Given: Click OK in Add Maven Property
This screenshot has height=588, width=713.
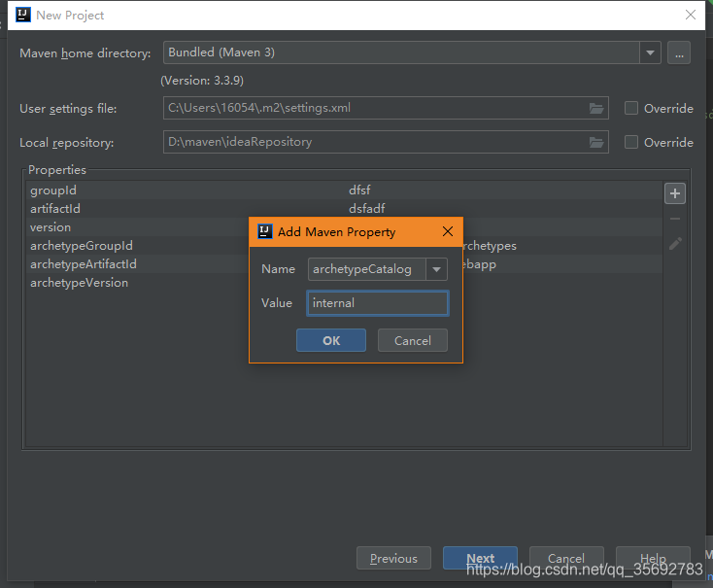Looking at the screenshot, I should tap(331, 340).
